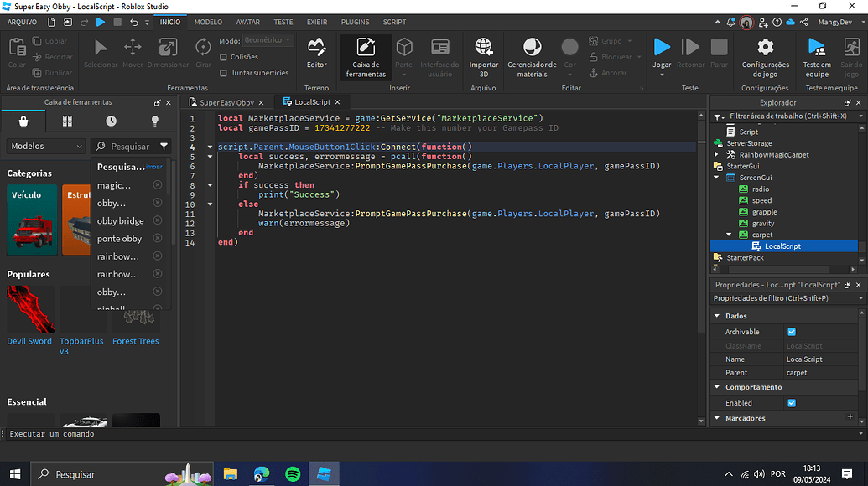Toggle the Juntar superfícies checkbox

(223, 73)
